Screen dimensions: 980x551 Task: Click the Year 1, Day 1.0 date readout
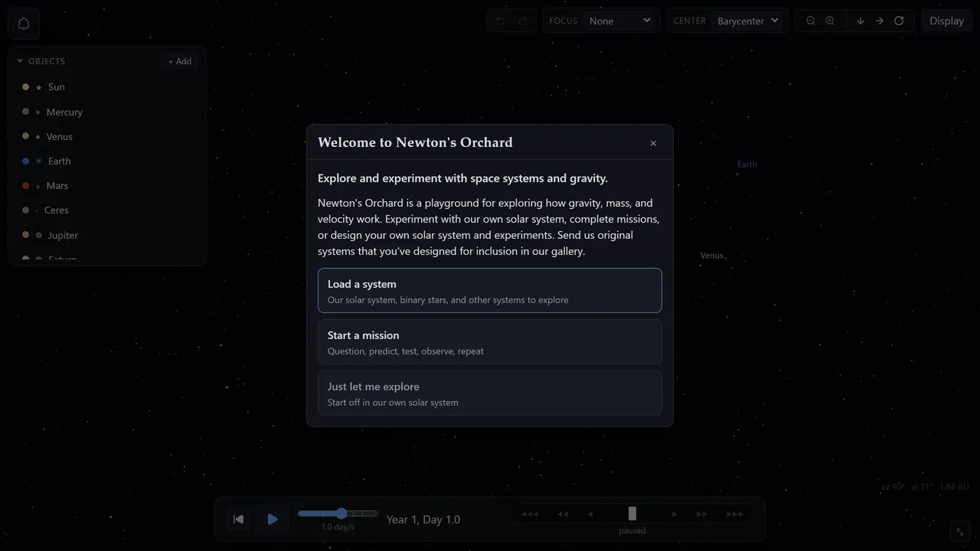pyautogui.click(x=423, y=520)
